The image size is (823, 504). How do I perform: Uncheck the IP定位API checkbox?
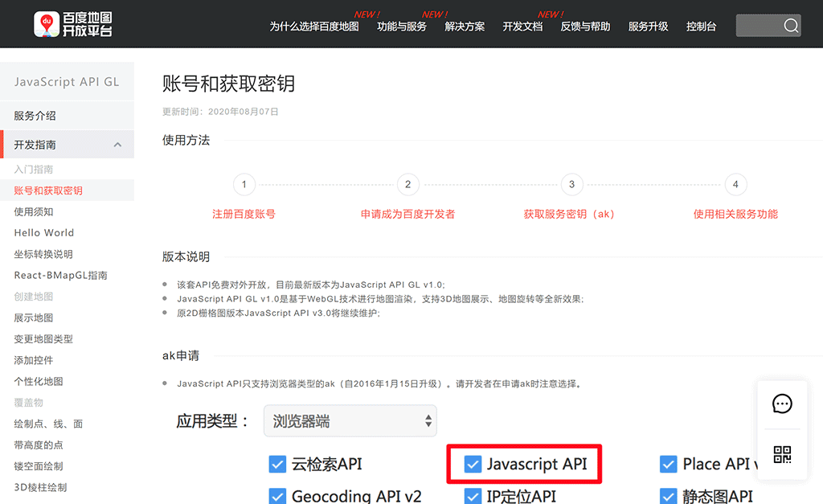click(x=473, y=496)
